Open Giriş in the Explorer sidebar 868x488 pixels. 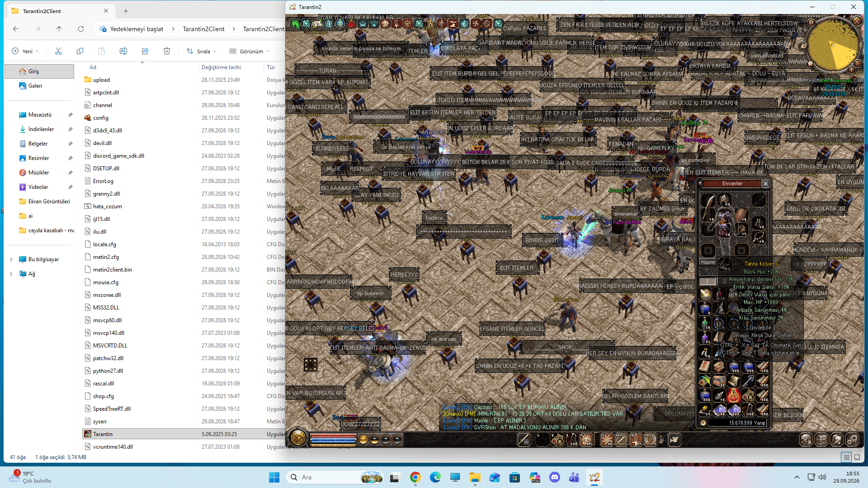coord(39,71)
